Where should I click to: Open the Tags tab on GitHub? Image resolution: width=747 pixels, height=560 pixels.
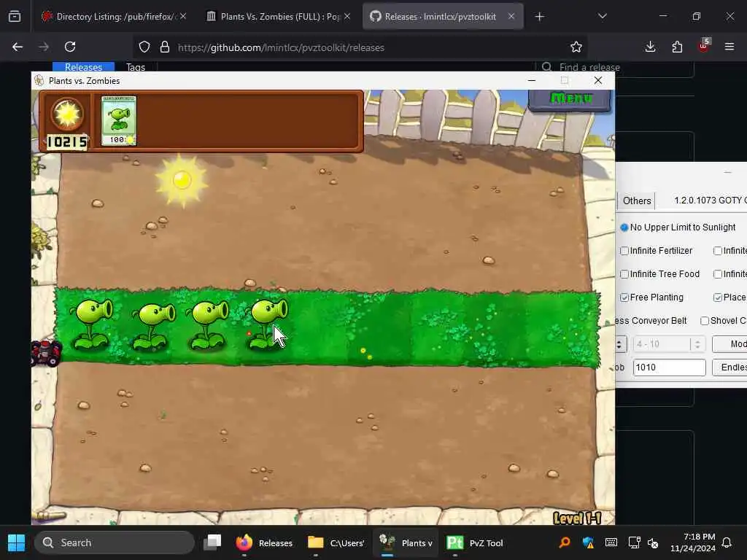click(x=135, y=67)
